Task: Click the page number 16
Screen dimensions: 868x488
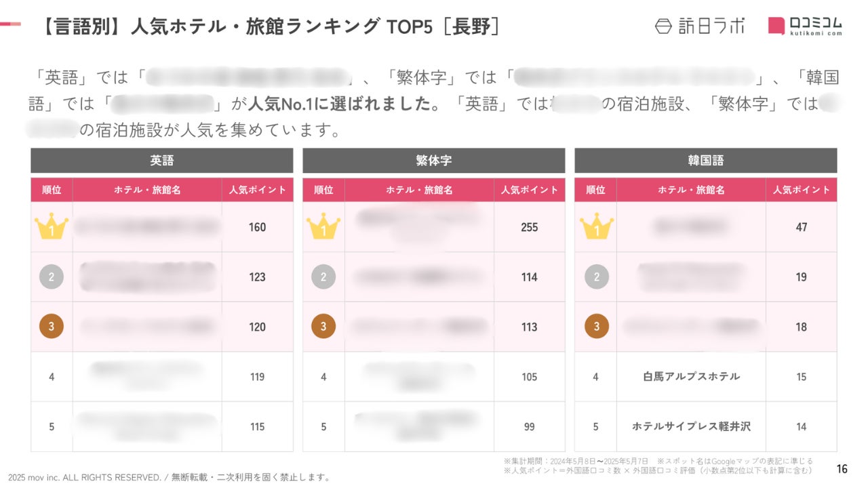Action: click(x=842, y=469)
